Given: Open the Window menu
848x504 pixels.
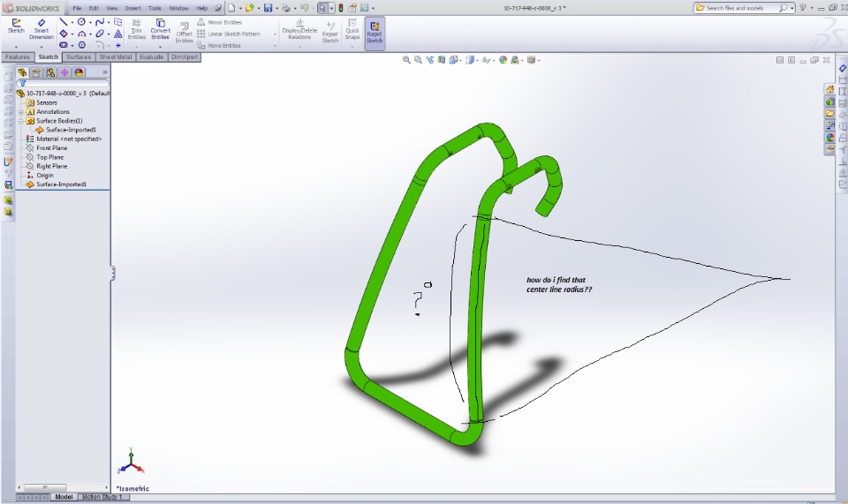Looking at the screenshot, I should (x=178, y=8).
